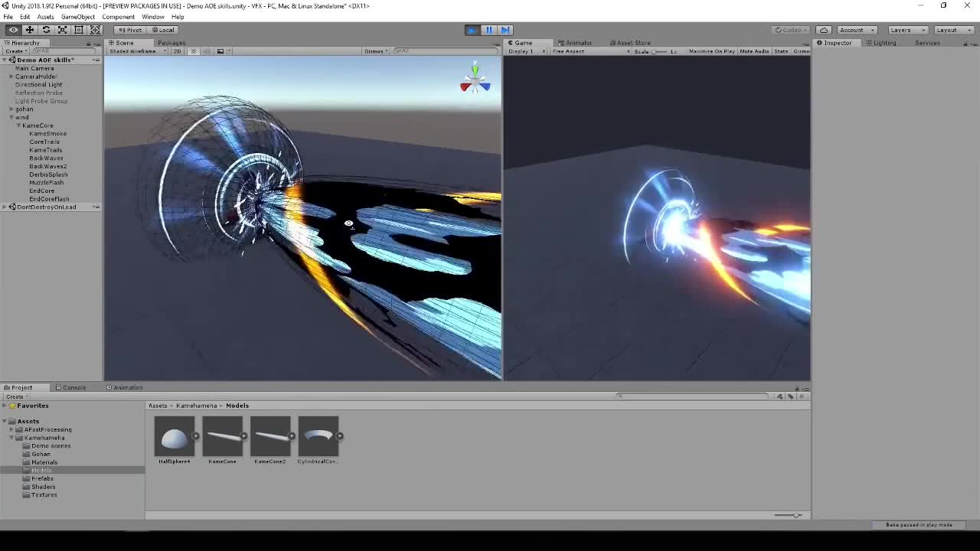Toggle 2D scene view mode
980x551 pixels.
tap(178, 51)
